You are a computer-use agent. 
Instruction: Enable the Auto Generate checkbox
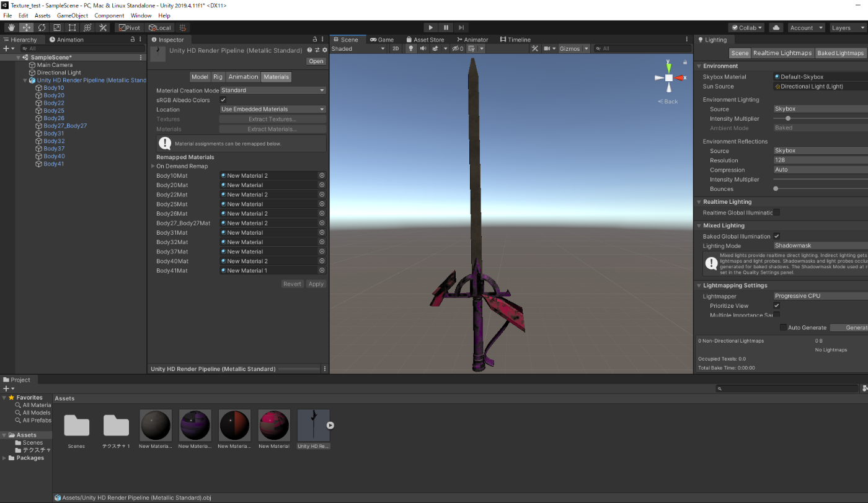[x=783, y=328]
